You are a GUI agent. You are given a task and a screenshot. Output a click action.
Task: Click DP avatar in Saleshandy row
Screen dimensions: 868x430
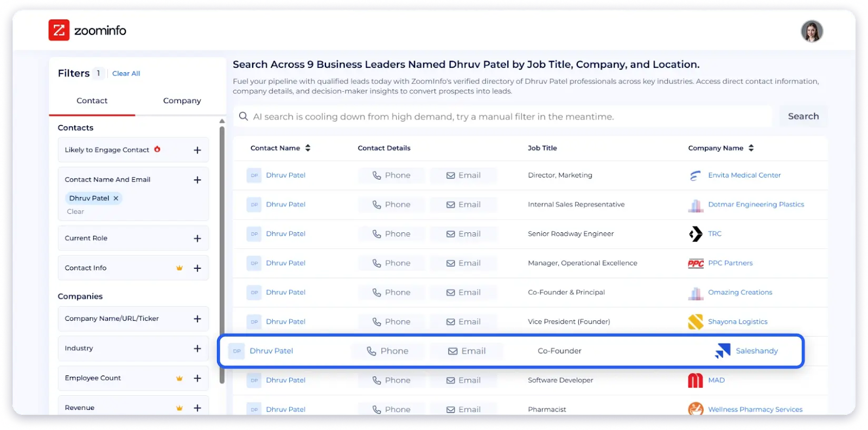(237, 351)
